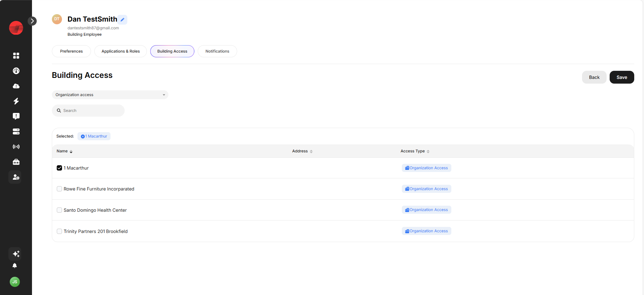Image resolution: width=644 pixels, height=295 pixels.
Task: Select the Santo Domingo Health Center checkbox
Action: (59, 210)
